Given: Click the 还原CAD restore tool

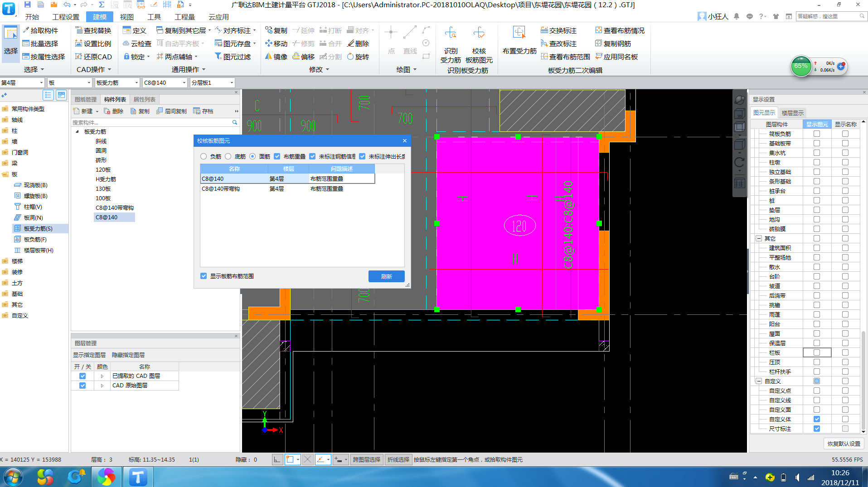Looking at the screenshot, I should tap(93, 57).
